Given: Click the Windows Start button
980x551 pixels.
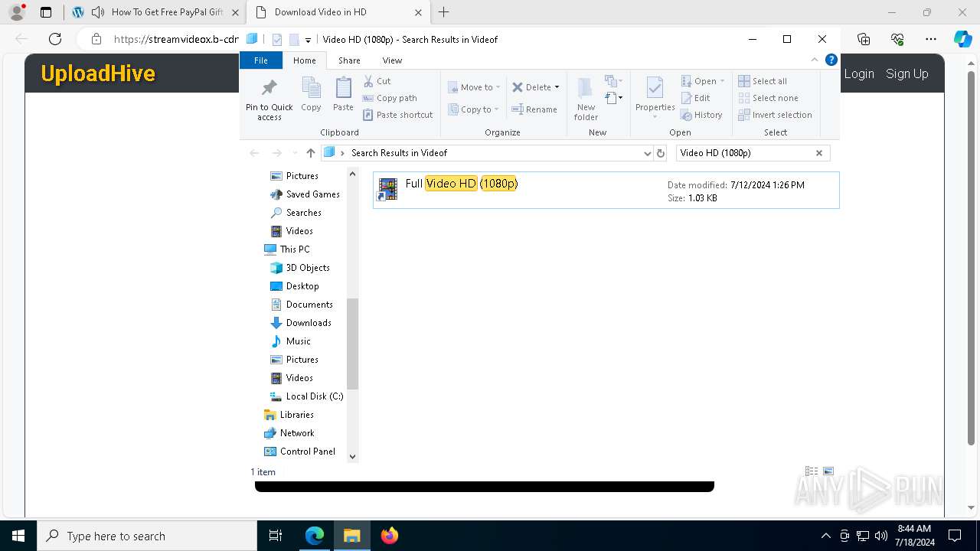Looking at the screenshot, I should point(18,536).
